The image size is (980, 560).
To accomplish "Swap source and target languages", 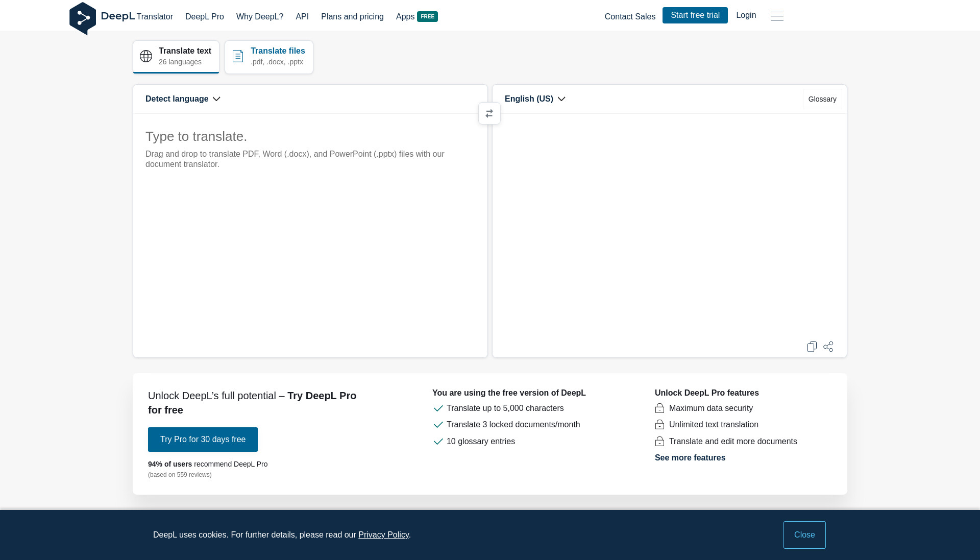I will coord(489,113).
